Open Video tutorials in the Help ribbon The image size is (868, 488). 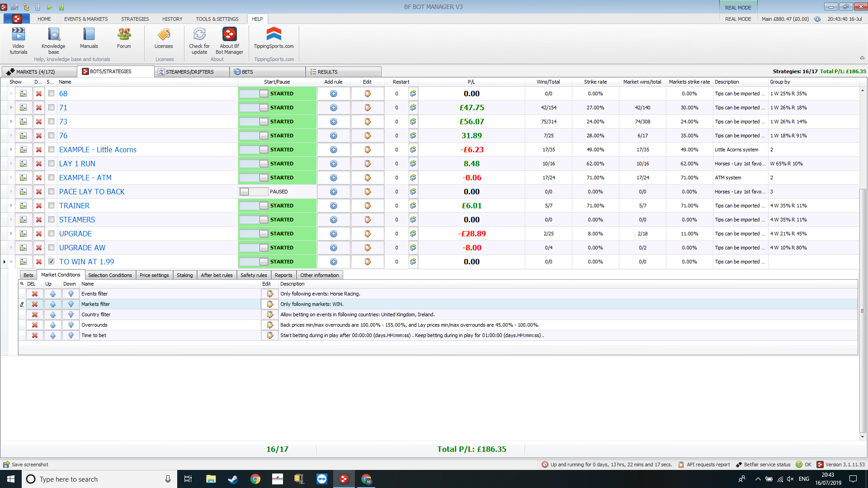pos(19,40)
